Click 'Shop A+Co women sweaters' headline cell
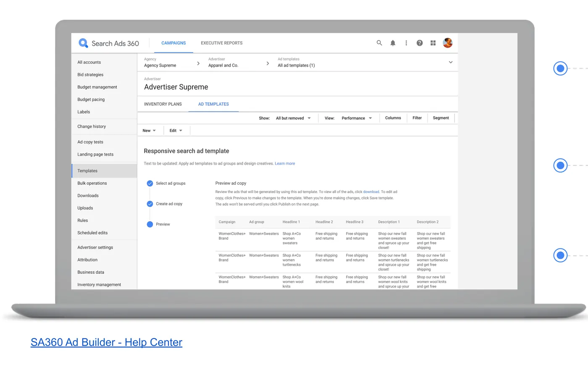The width and height of the screenshot is (588, 372). (292, 238)
